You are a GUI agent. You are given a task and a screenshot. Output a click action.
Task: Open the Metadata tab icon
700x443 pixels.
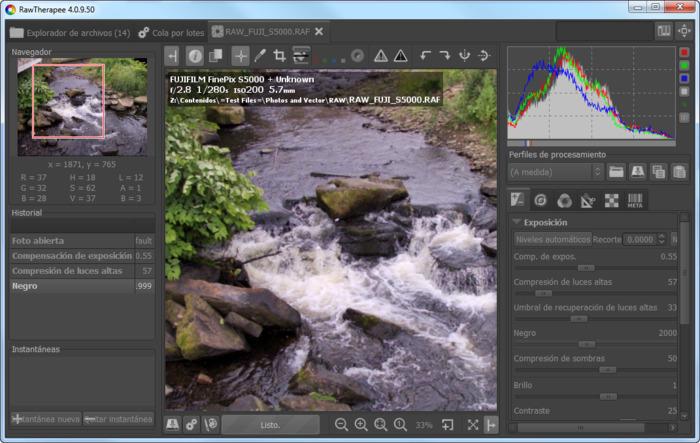635,200
